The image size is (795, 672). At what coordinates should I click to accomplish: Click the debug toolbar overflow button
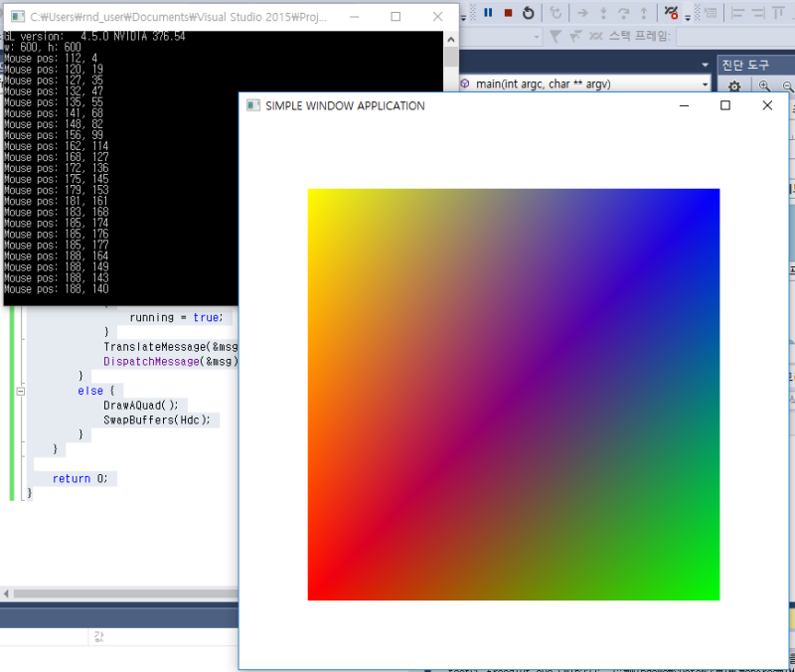point(687,17)
